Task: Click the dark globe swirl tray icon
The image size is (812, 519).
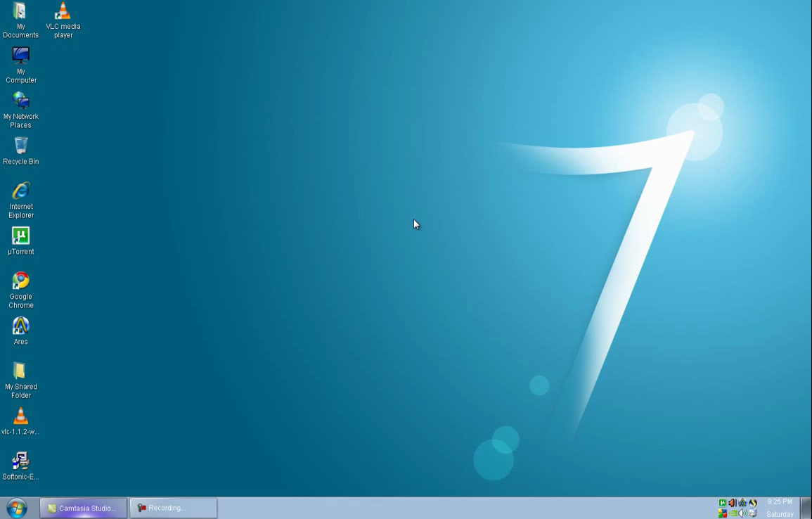Action: coord(752,502)
